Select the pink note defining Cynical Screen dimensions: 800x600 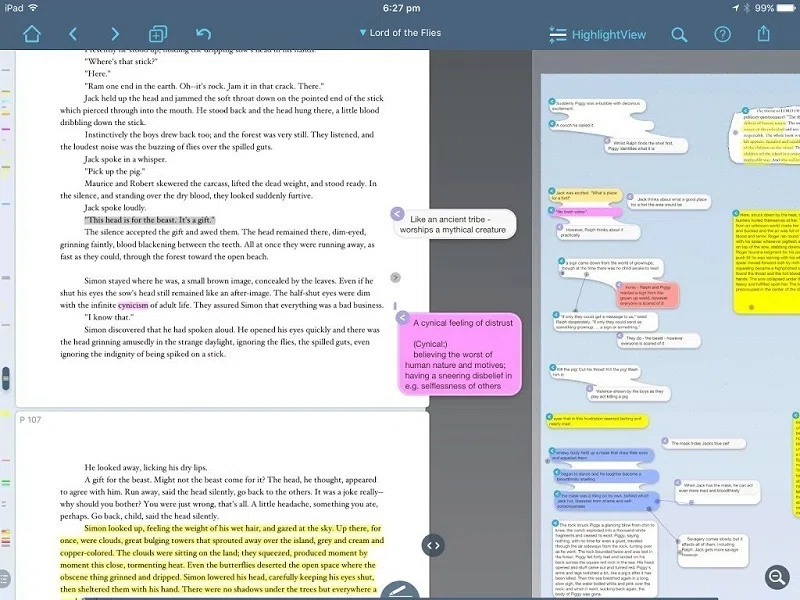pyautogui.click(x=459, y=354)
